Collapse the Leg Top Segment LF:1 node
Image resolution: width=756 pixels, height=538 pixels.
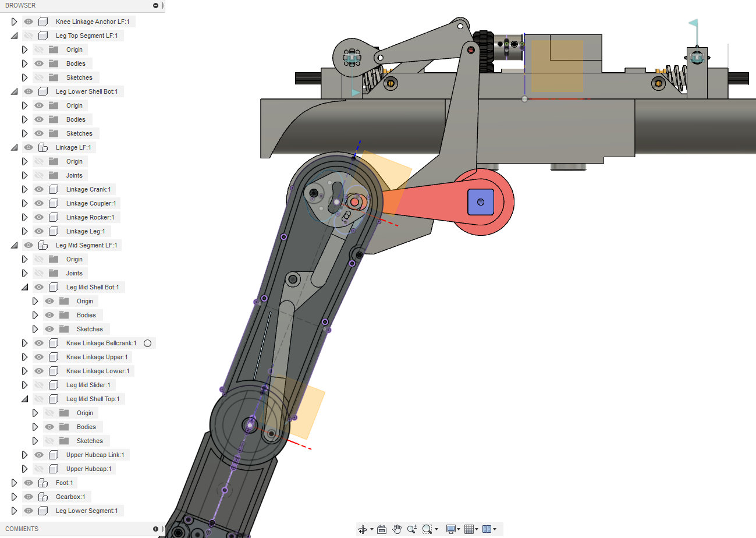click(15, 36)
